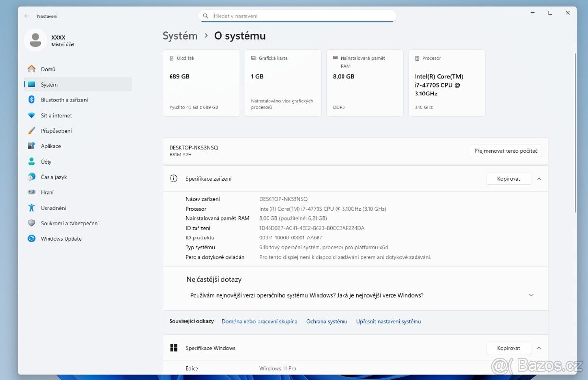Viewport: 588px width, 380px height.
Task: Switch to the Domů section
Action: pos(48,69)
